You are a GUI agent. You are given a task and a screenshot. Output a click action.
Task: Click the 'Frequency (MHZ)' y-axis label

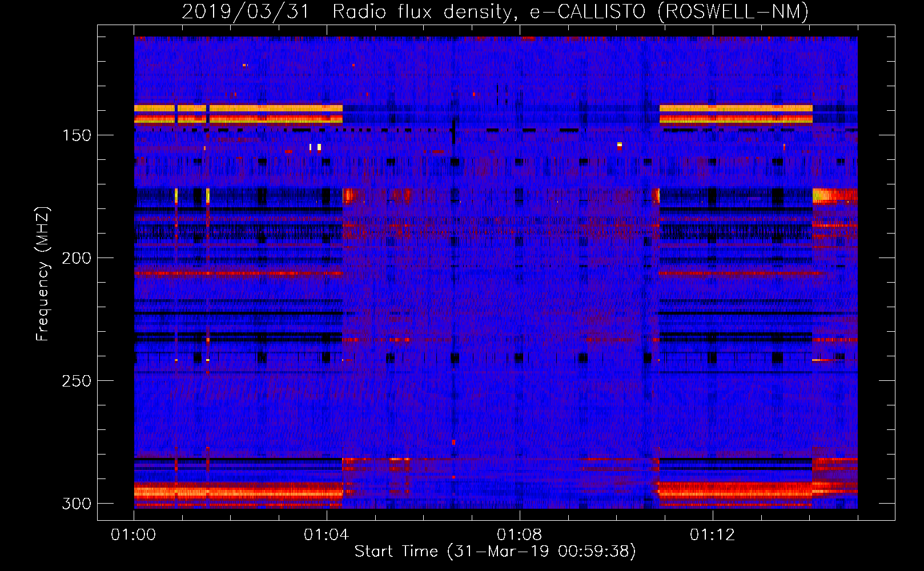43,274
